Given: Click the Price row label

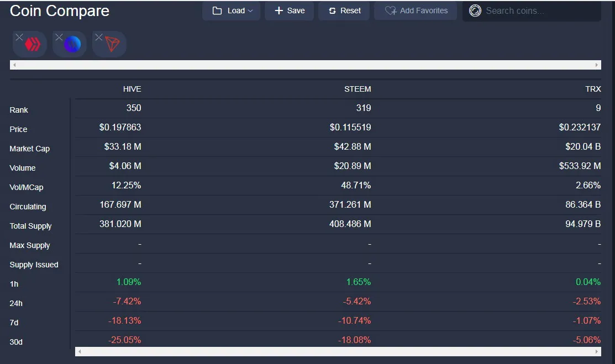Looking at the screenshot, I should [x=18, y=129].
